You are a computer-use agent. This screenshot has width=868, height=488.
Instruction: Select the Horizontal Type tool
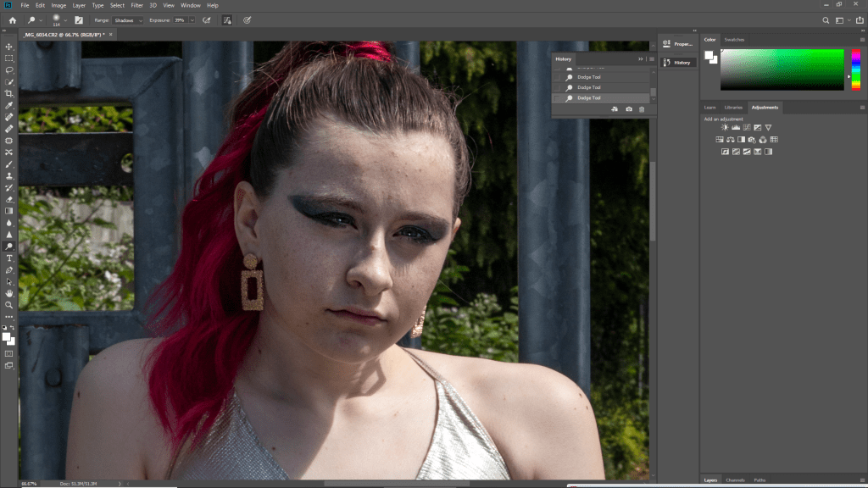pos(9,258)
